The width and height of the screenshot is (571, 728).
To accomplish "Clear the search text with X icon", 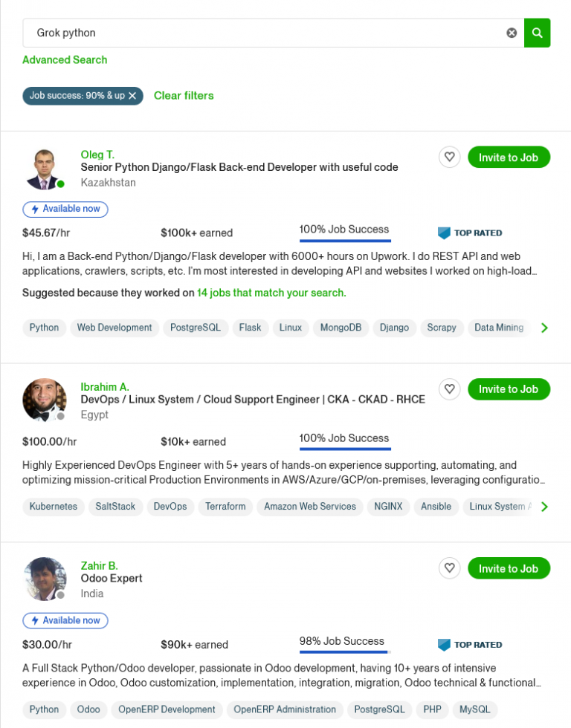I will (512, 33).
